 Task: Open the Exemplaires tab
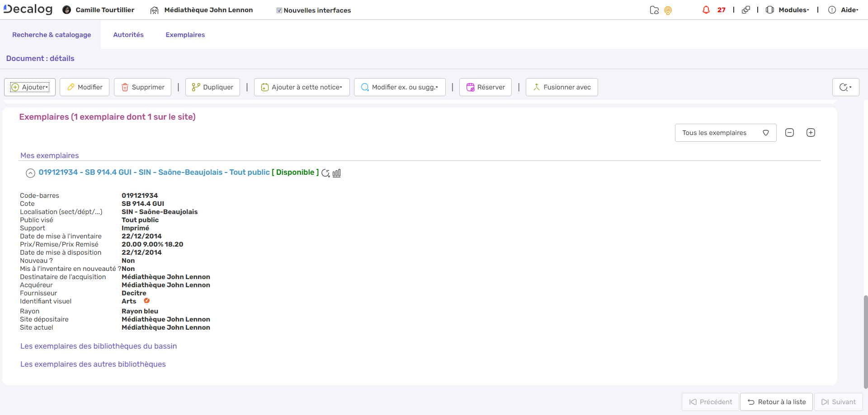[x=185, y=35]
